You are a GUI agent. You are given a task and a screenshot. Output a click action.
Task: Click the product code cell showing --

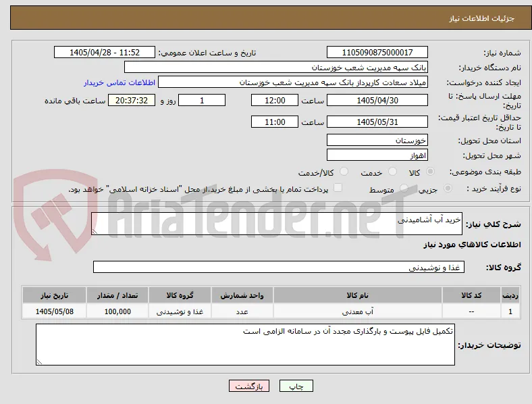pos(471,311)
